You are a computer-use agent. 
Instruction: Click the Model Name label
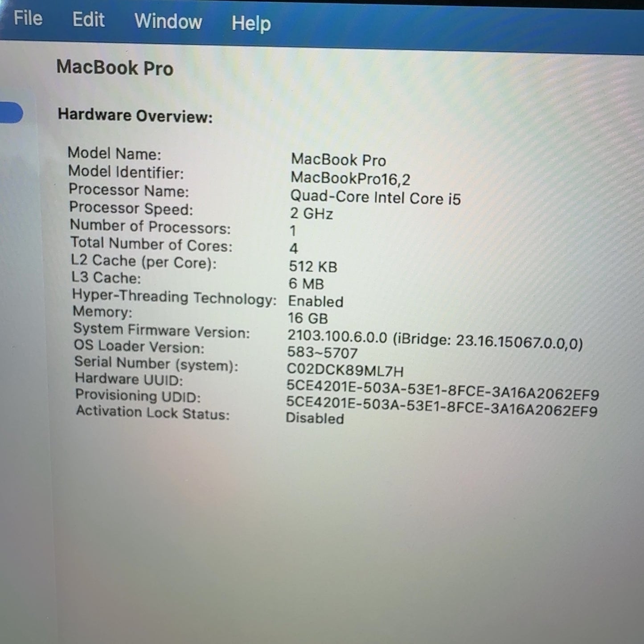point(114,154)
